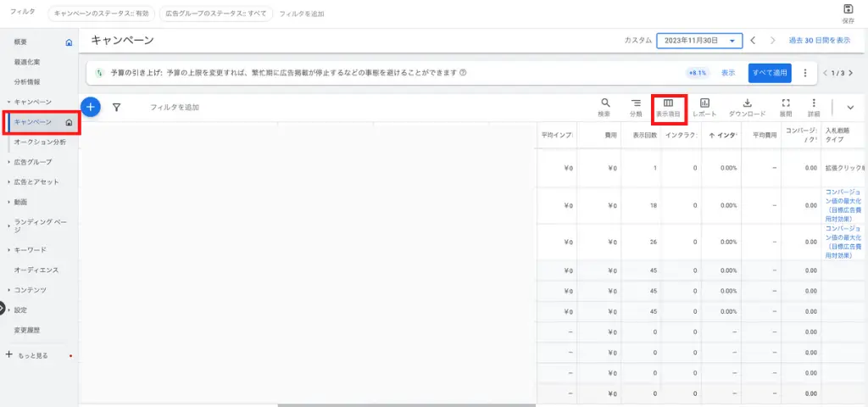Open the レポート report icon

[x=704, y=107]
